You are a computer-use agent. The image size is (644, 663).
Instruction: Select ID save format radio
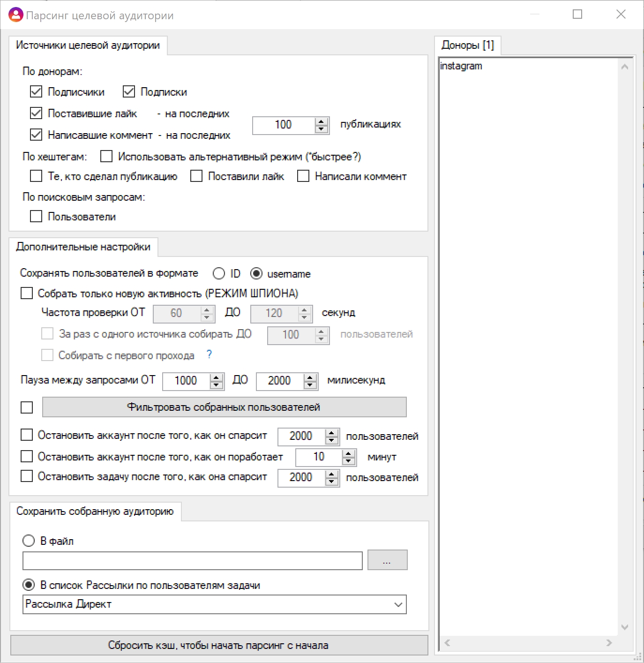(219, 273)
